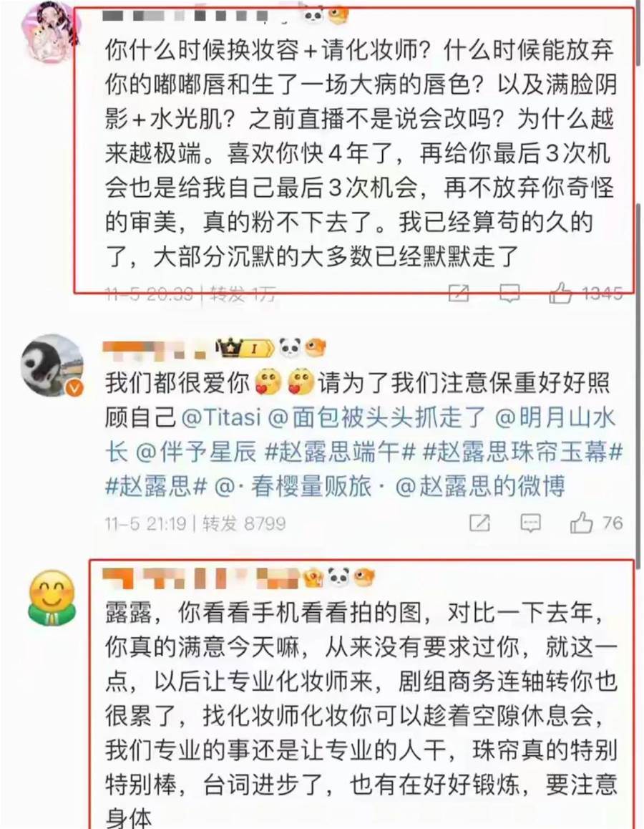
Task: Open the smiley face avatar profile
Action: 52,598
